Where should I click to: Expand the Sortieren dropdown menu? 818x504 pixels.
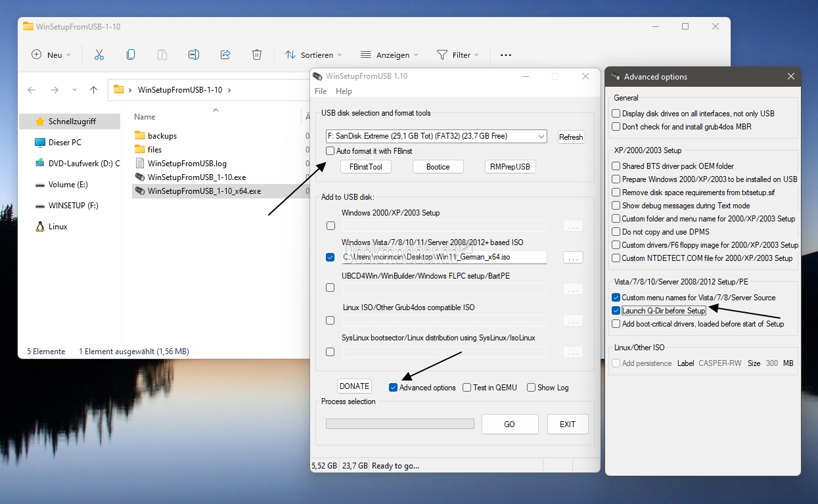pos(313,55)
